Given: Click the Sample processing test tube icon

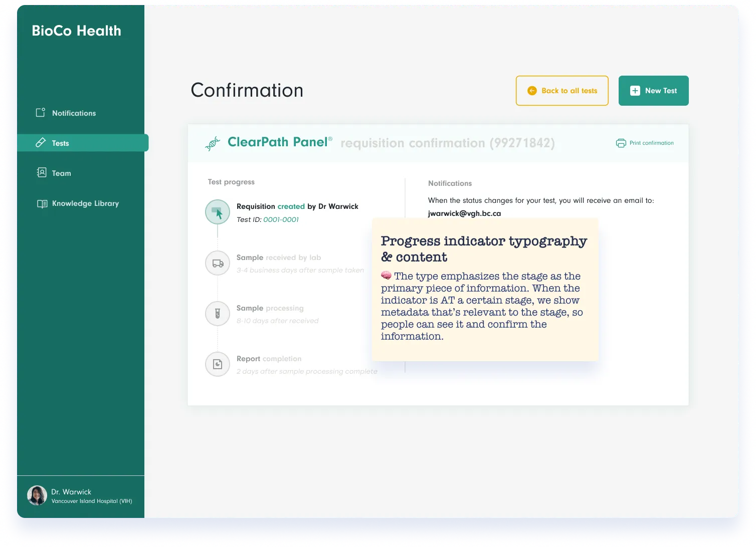Looking at the screenshot, I should click(218, 314).
